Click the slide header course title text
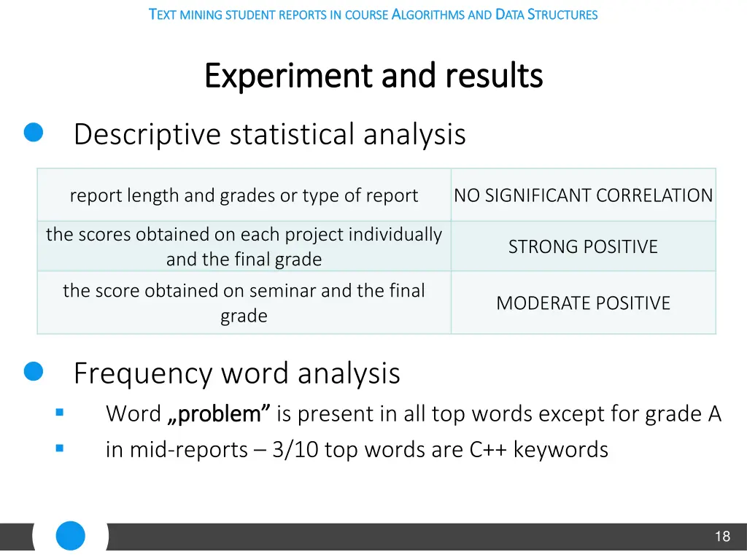The height and width of the screenshot is (560, 747). pos(373,15)
